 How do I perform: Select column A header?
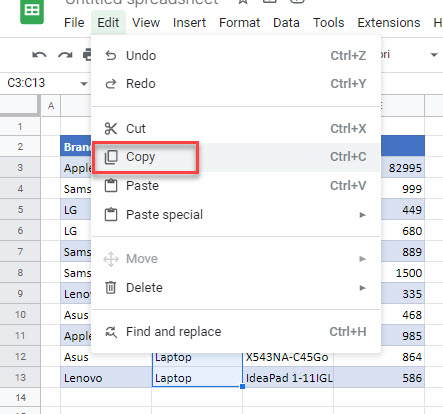click(x=51, y=106)
